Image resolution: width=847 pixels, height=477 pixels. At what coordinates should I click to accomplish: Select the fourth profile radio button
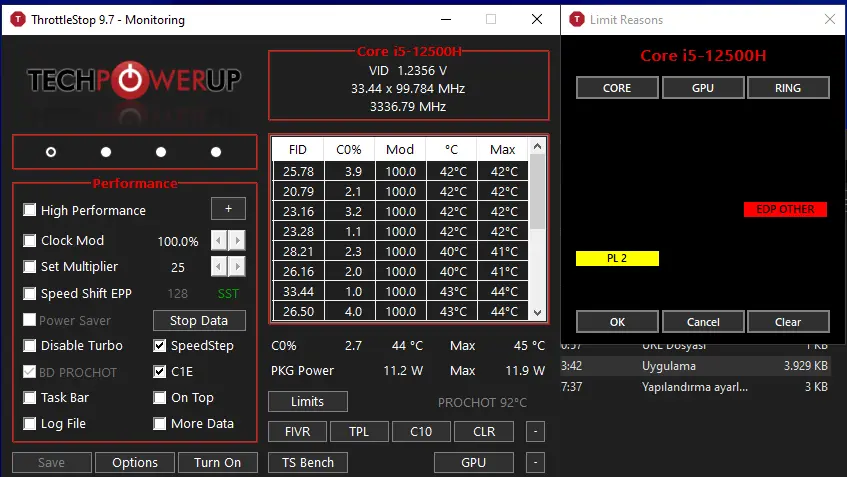(x=216, y=152)
